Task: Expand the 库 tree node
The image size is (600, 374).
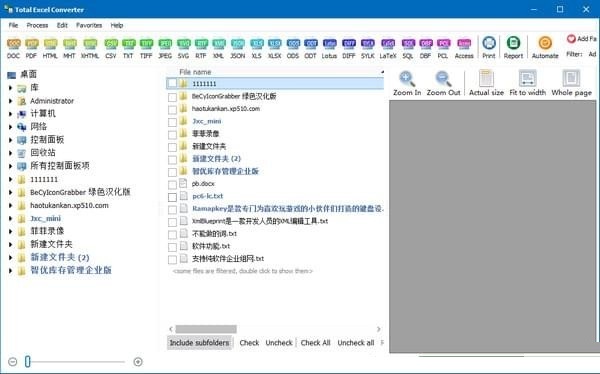Action: [10, 88]
